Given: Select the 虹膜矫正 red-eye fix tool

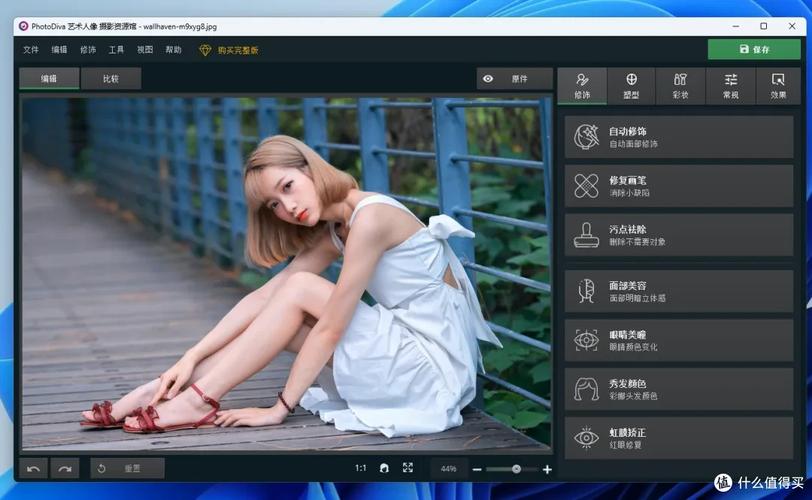Looking at the screenshot, I should [x=679, y=438].
